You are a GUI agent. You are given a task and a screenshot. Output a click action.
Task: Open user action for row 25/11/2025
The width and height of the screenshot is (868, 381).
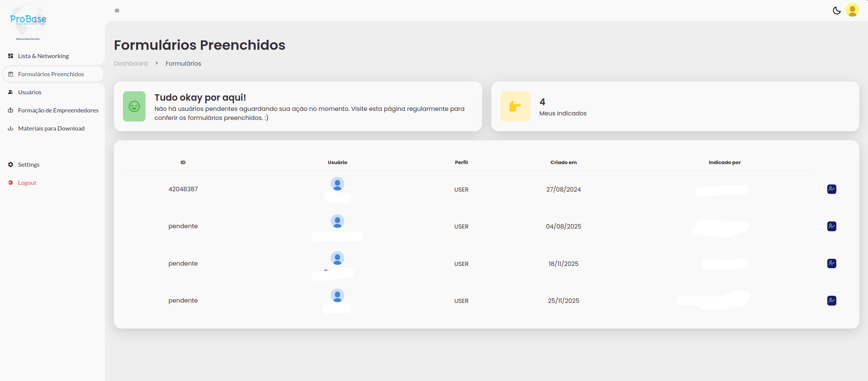click(832, 301)
